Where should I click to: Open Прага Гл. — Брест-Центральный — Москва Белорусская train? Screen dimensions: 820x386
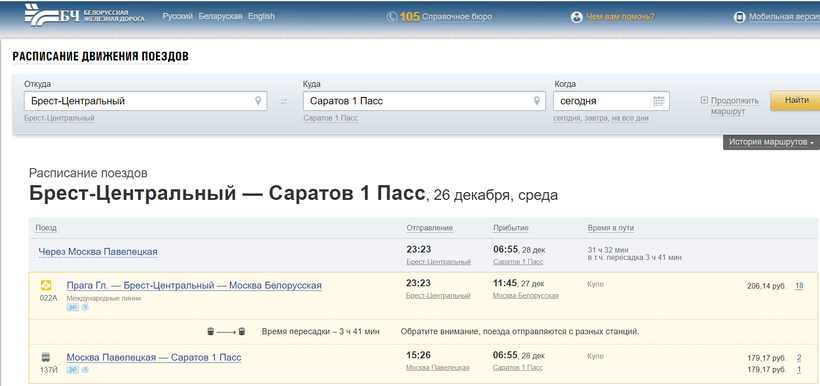tap(194, 286)
